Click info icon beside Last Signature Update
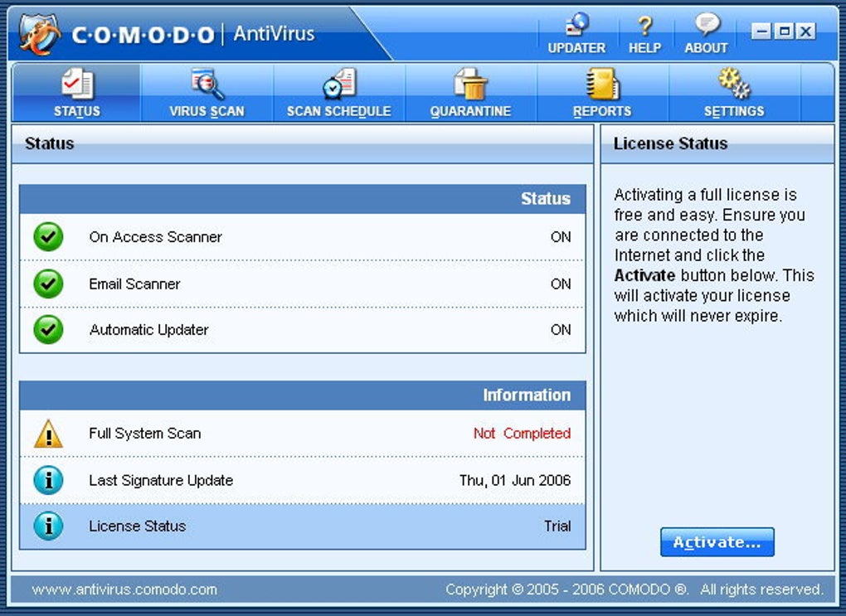This screenshot has width=846, height=616. coord(49,480)
